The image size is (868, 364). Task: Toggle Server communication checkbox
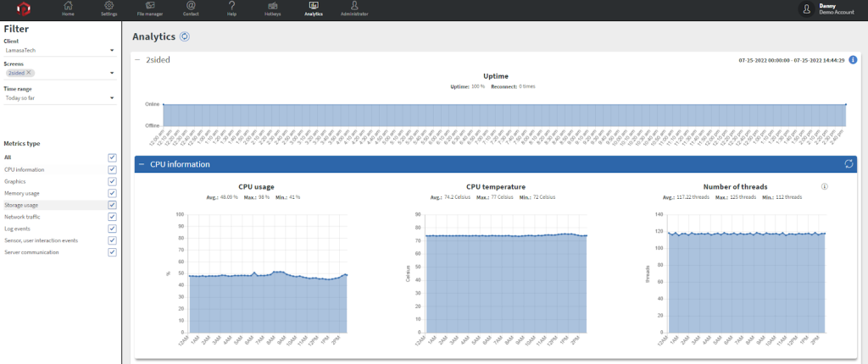pyautogui.click(x=113, y=252)
